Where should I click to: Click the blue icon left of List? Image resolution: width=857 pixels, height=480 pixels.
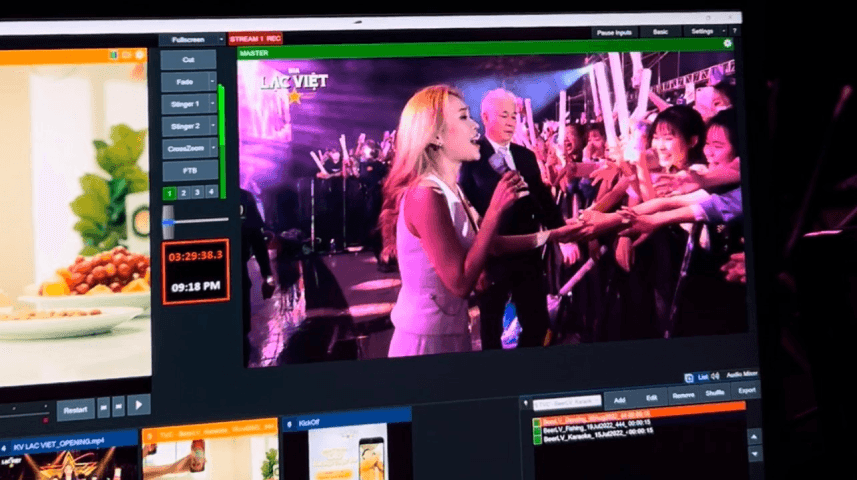pyautogui.click(x=689, y=378)
